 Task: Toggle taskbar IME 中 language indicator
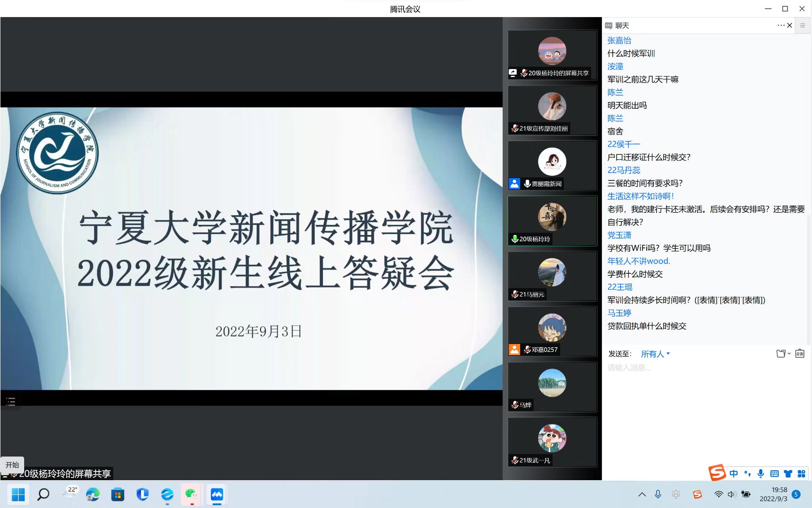click(676, 494)
